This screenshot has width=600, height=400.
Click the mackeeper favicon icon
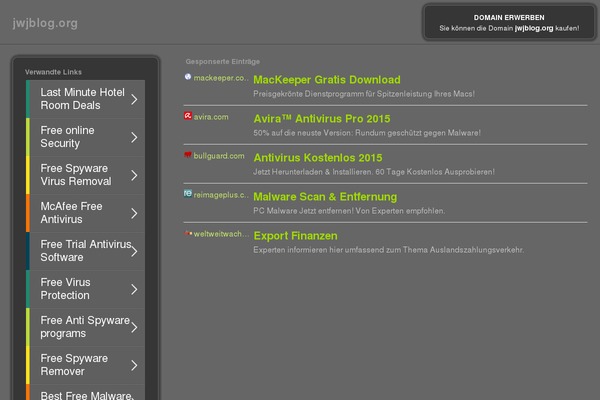[188, 77]
